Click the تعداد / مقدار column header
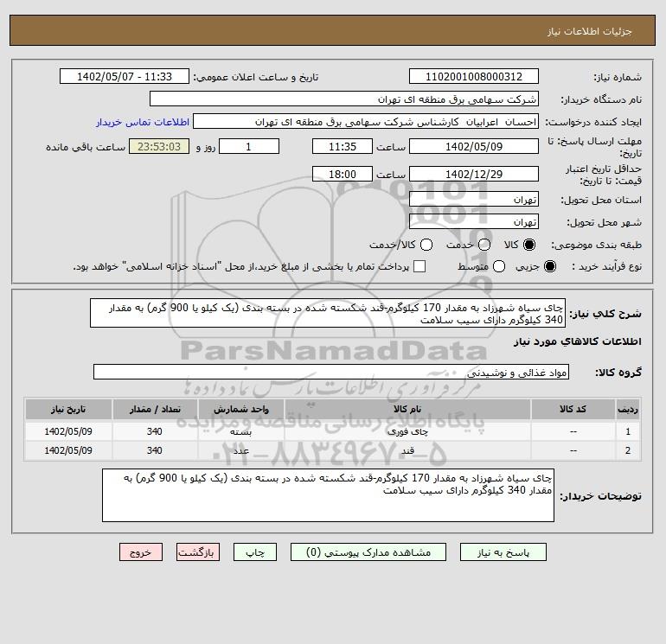This screenshot has width=666, height=644. click(x=155, y=409)
